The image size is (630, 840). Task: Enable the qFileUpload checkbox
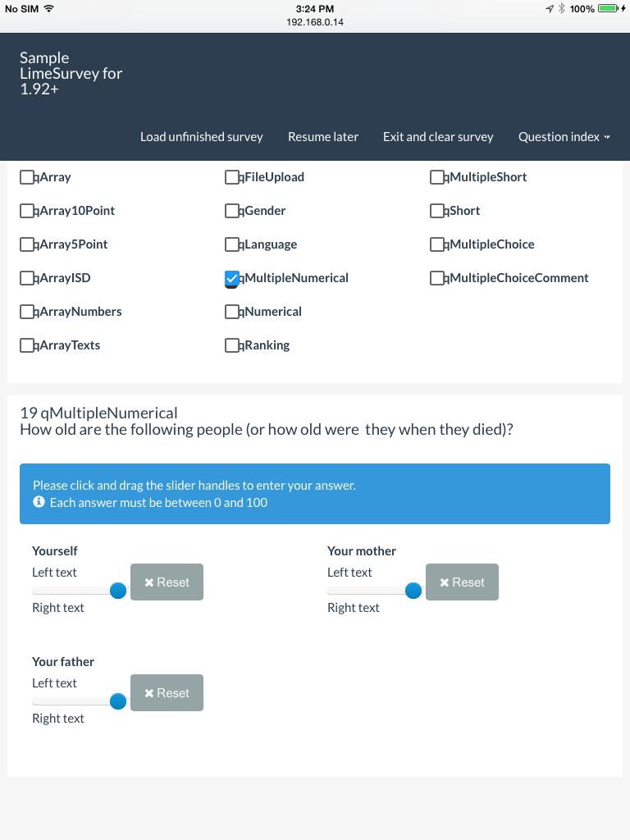(x=232, y=177)
